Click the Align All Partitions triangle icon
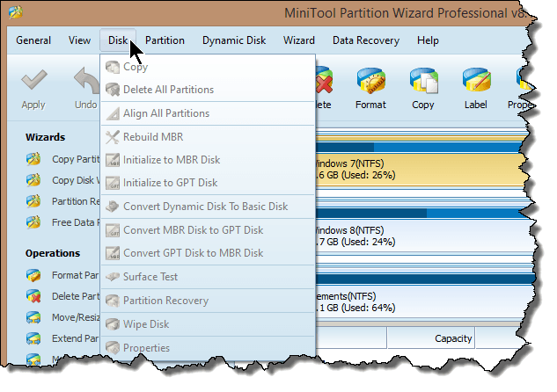 (113, 114)
